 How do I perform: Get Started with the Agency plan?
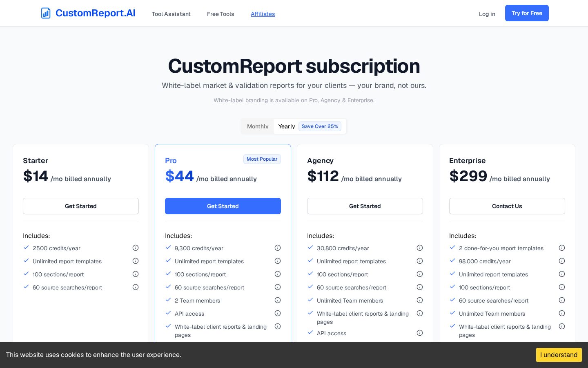365,206
